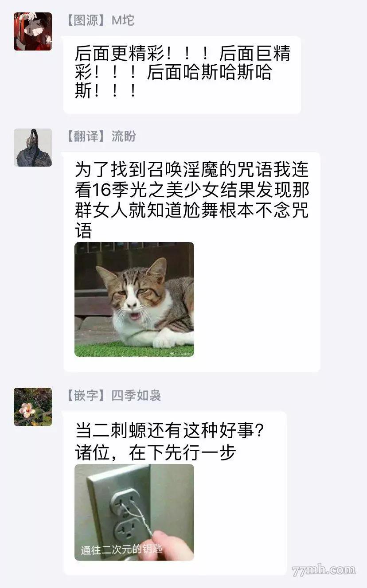This screenshot has height=588, width=367.
Task: Tap the 16季光之美少女 text line
Action: [191, 191]
